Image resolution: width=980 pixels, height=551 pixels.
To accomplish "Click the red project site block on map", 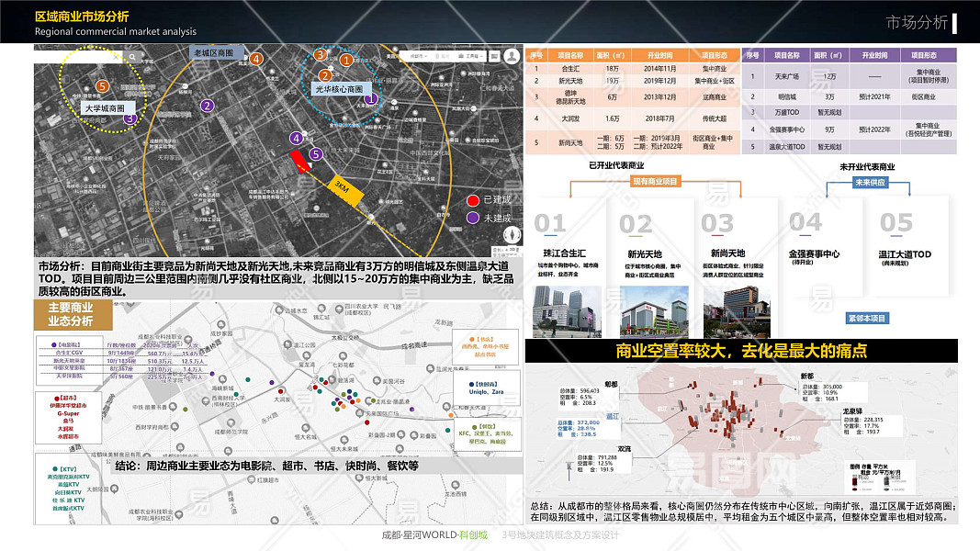I will pos(300,161).
